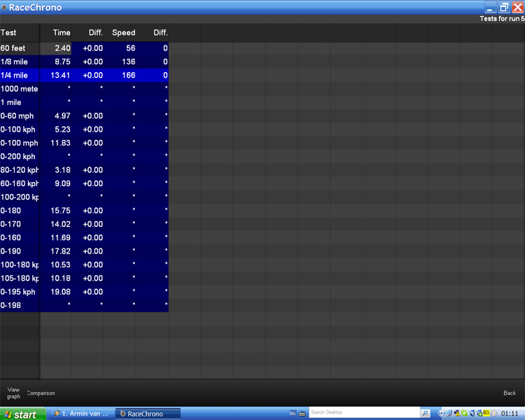Select the 0-100 kph row label
The width and height of the screenshot is (525, 420).
pos(19,129)
